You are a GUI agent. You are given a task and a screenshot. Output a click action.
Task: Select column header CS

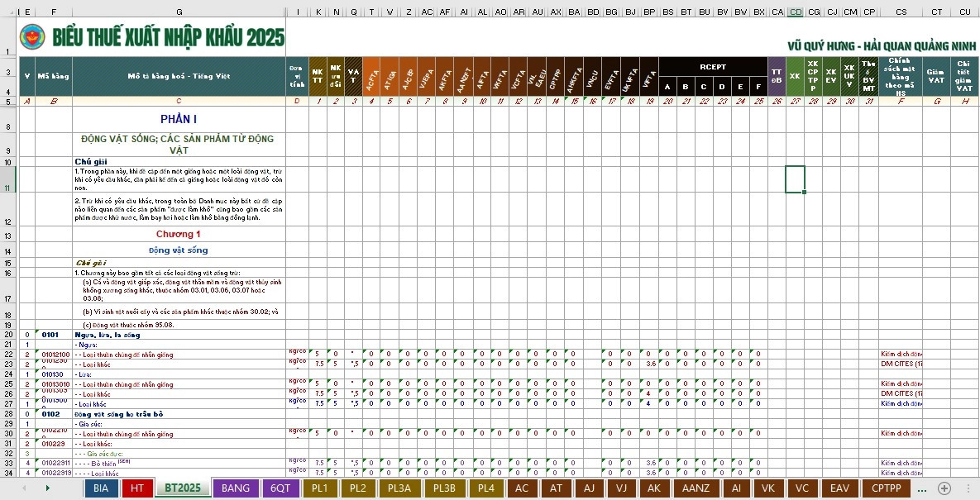(901, 12)
